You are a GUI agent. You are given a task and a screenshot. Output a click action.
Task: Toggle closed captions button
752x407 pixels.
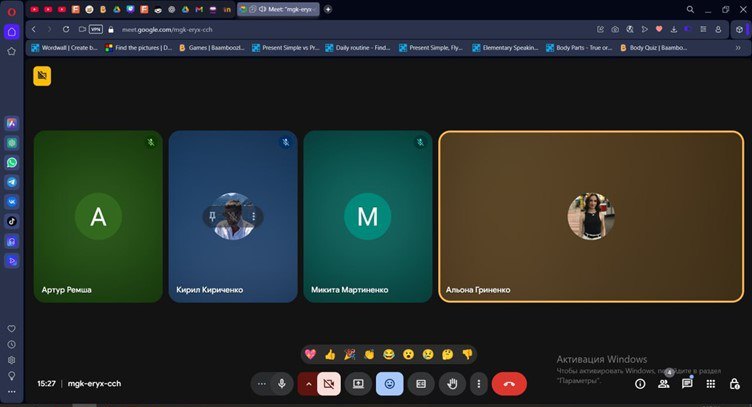tap(421, 383)
